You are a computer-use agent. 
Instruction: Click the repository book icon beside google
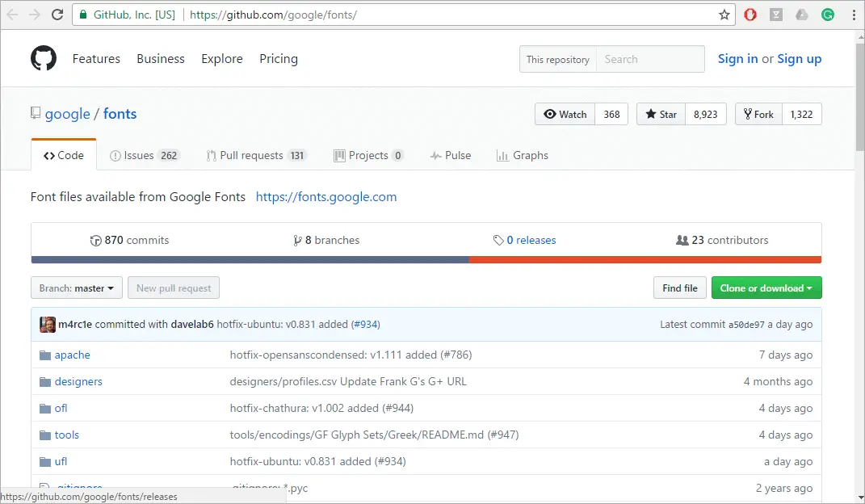pos(36,113)
